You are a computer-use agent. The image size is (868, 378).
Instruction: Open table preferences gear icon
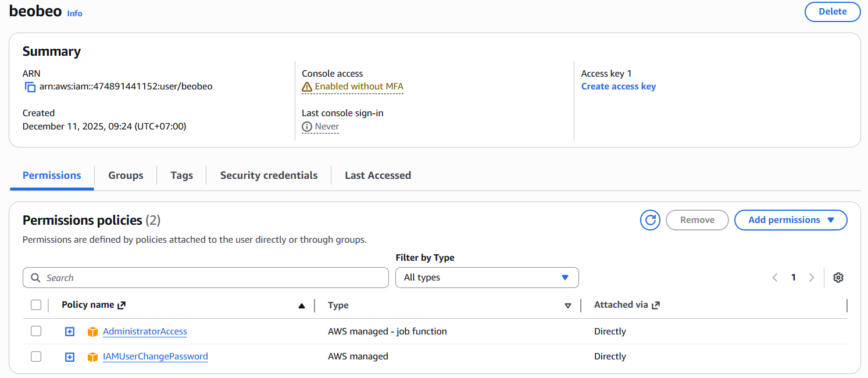pos(838,278)
